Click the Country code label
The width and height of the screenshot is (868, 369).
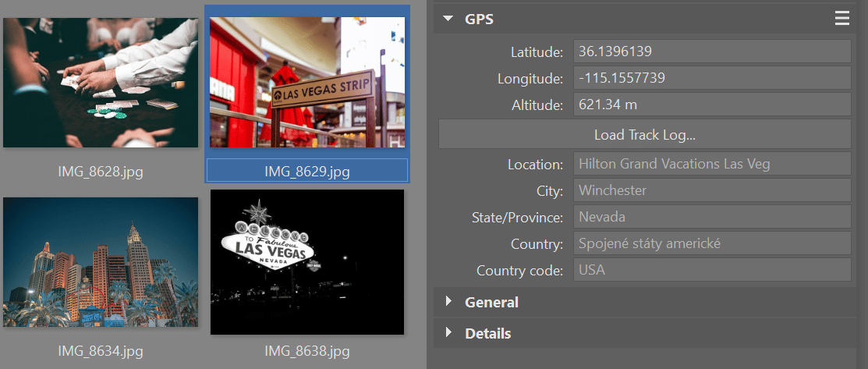(520, 271)
